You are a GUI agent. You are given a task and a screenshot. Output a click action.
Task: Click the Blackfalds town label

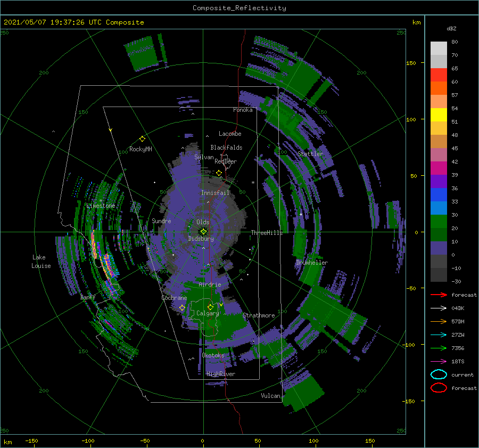(226, 148)
